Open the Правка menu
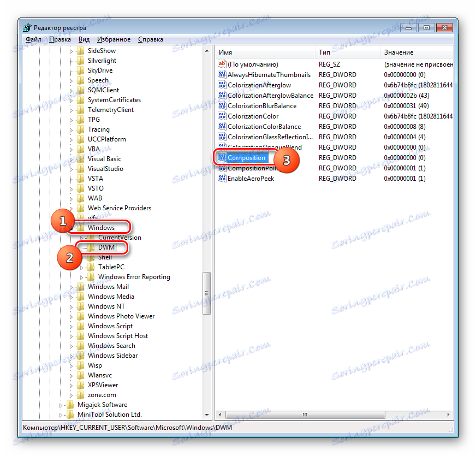The height and width of the screenshot is (455, 476). point(60,39)
